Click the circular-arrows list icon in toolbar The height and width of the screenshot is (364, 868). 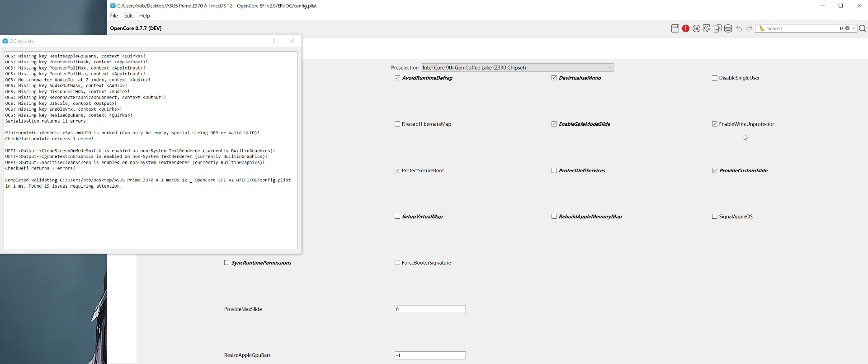coord(696,28)
